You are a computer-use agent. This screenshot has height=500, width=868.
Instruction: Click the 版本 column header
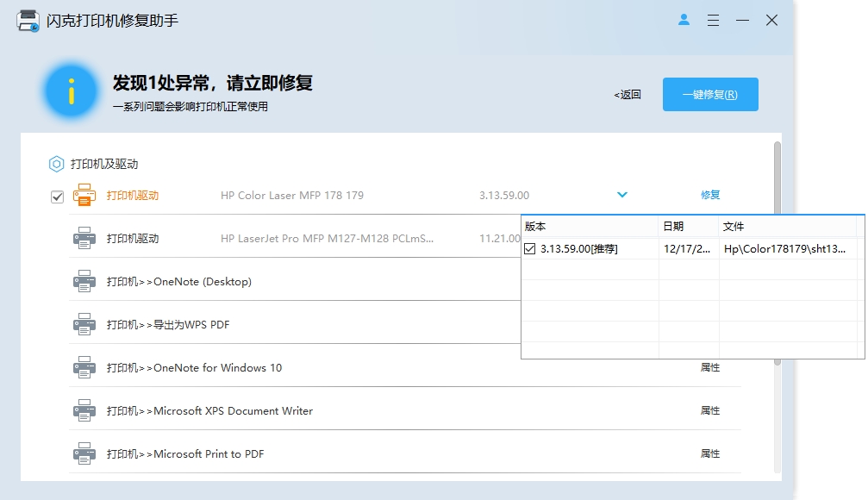click(590, 227)
